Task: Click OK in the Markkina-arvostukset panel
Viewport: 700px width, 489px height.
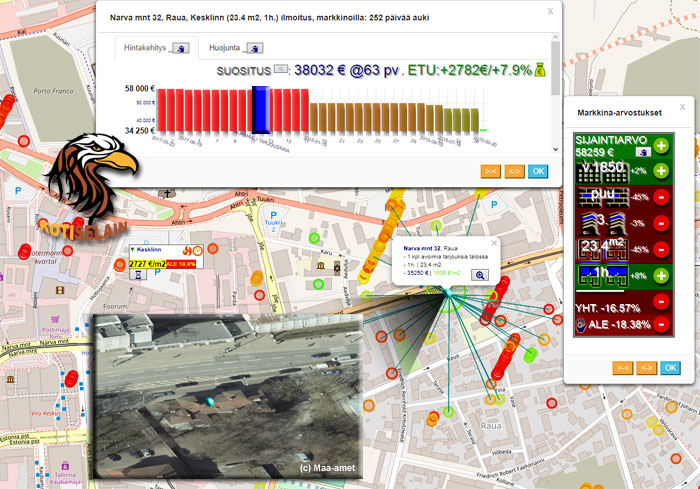Action: point(671,368)
